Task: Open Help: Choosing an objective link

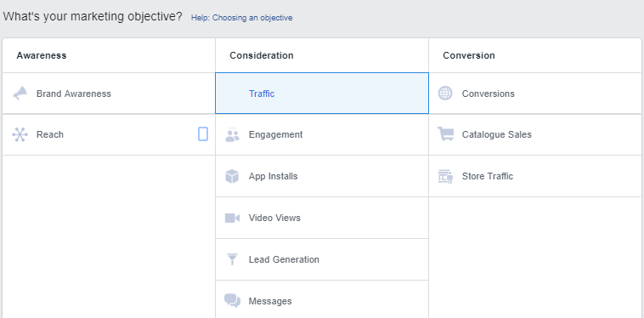Action: pyautogui.click(x=241, y=18)
